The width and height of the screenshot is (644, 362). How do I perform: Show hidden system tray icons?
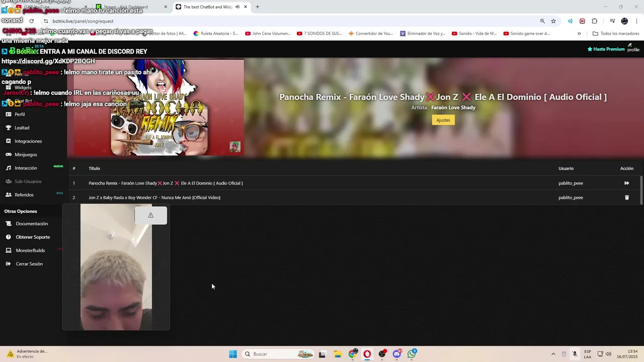[x=553, y=354]
